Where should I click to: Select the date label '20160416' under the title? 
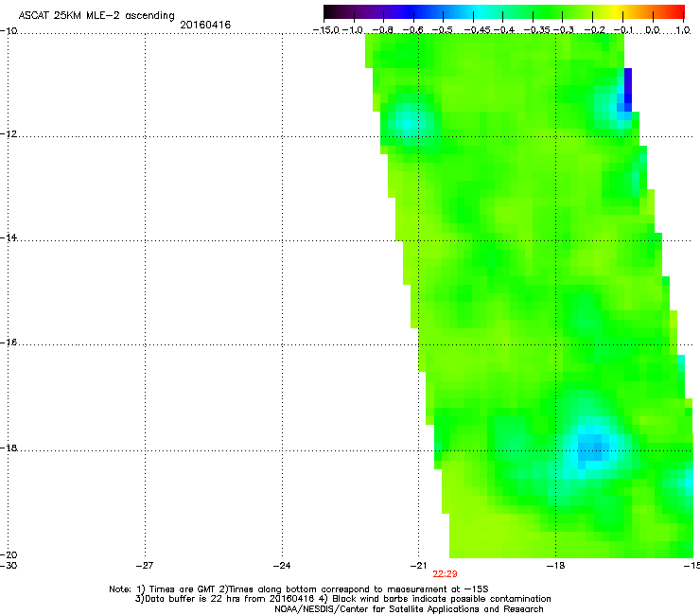pyautogui.click(x=205, y=25)
